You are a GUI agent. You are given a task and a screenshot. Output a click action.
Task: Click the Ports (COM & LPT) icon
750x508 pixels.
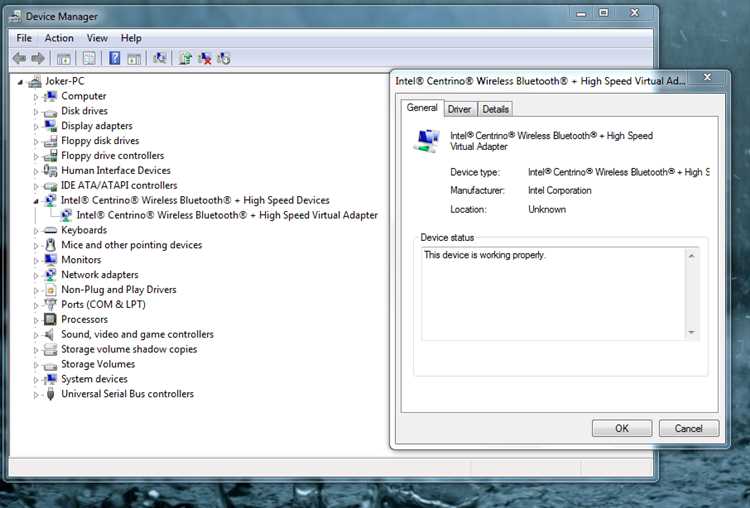pyautogui.click(x=50, y=304)
